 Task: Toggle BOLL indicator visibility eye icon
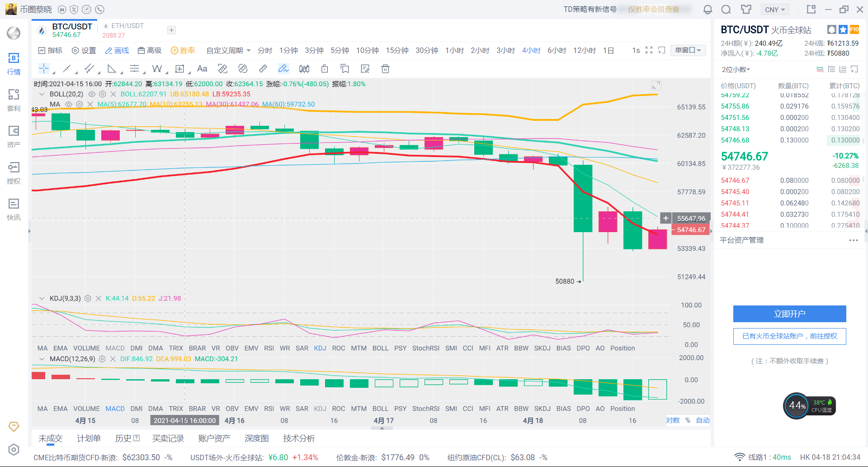92,94
